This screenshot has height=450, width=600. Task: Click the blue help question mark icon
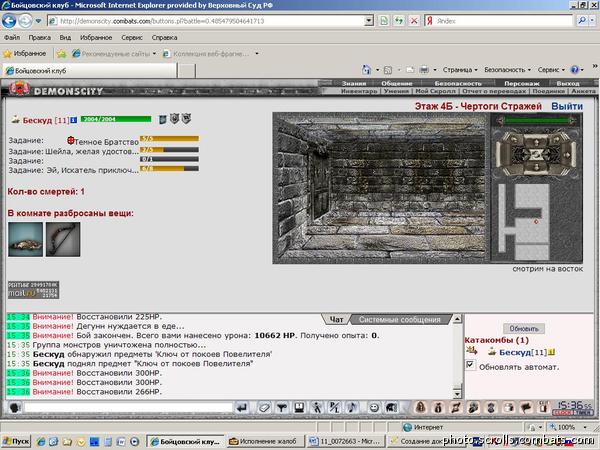[x=575, y=70]
